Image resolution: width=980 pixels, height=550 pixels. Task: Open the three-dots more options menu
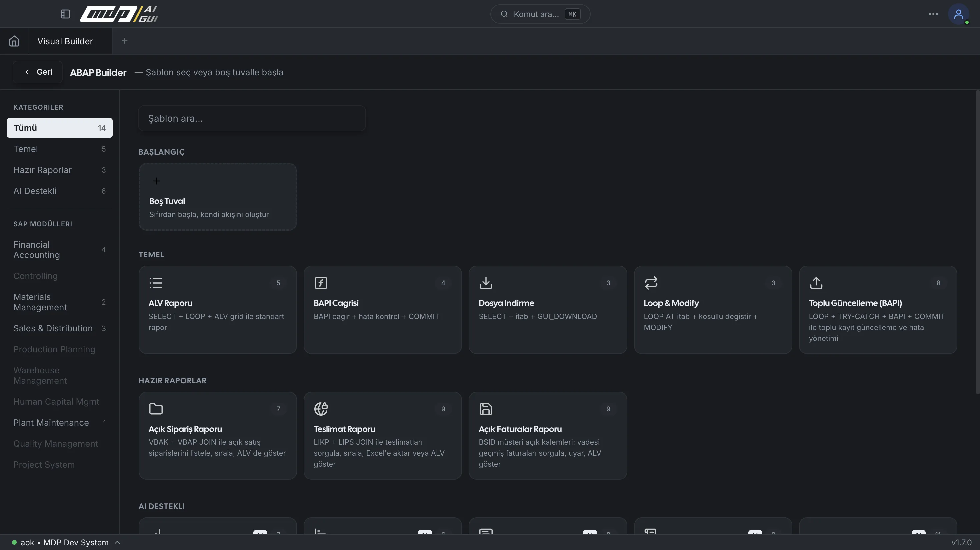point(933,14)
